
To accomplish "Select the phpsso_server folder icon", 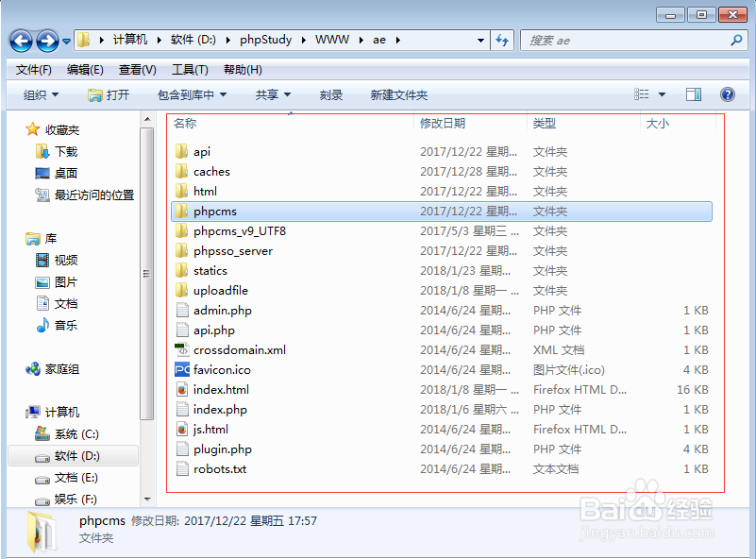I will (x=182, y=251).
